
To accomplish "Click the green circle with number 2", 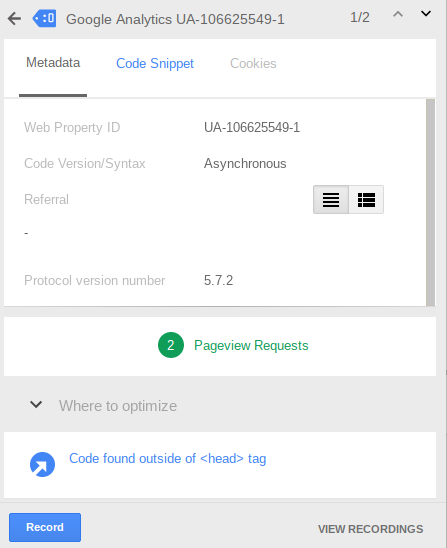I will point(171,345).
